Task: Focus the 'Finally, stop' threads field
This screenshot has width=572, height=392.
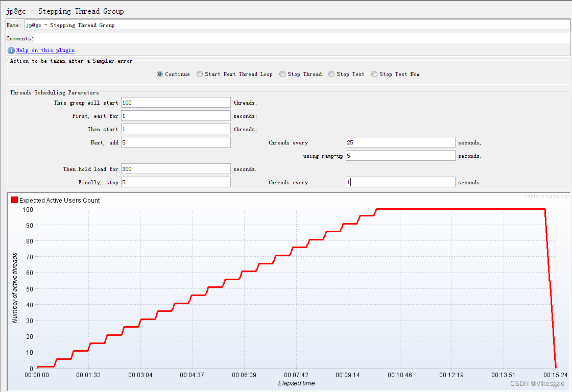Action: point(176,182)
